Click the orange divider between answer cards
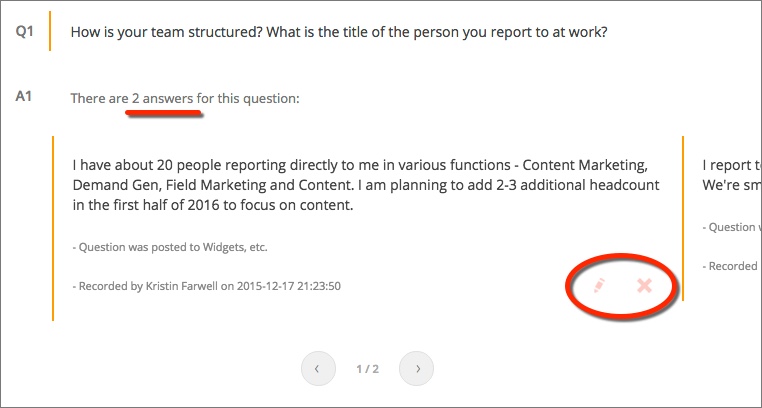 [683, 219]
